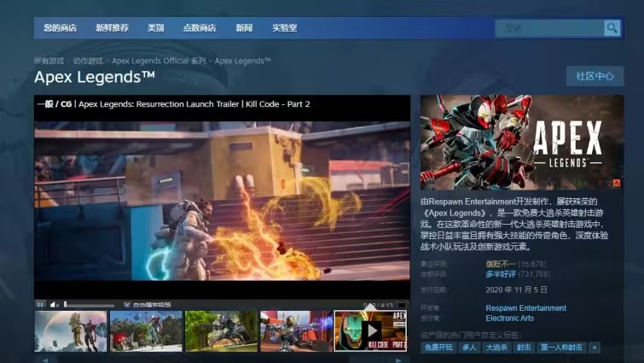Click the trailer time counter
Viewport: 644px width, 363px height.
[x=378, y=305]
